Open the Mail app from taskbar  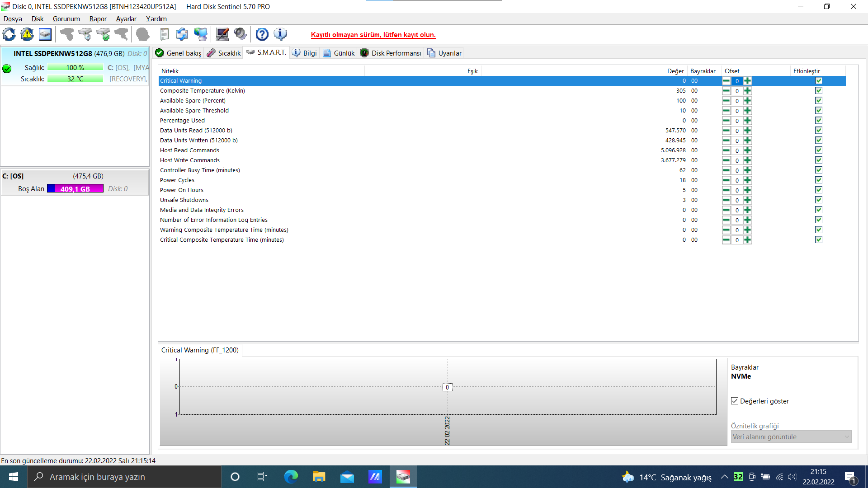coord(347,477)
